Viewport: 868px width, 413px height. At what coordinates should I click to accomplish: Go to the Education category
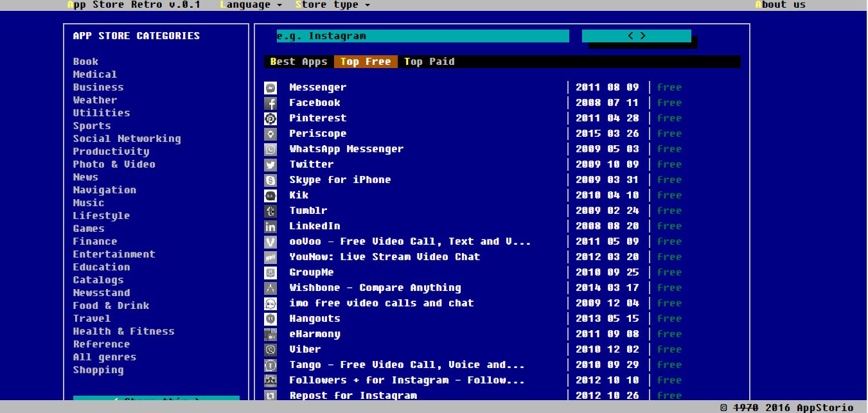pyautogui.click(x=102, y=267)
